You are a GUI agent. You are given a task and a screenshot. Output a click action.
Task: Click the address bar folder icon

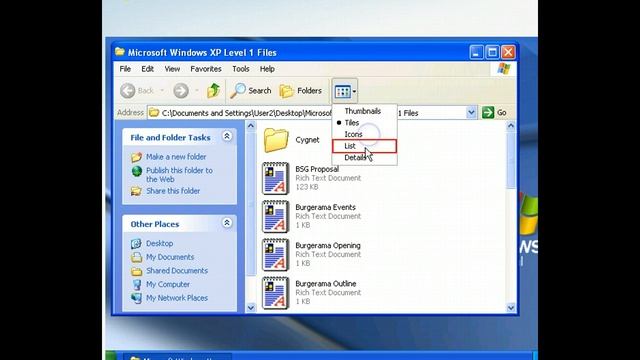(x=154, y=113)
